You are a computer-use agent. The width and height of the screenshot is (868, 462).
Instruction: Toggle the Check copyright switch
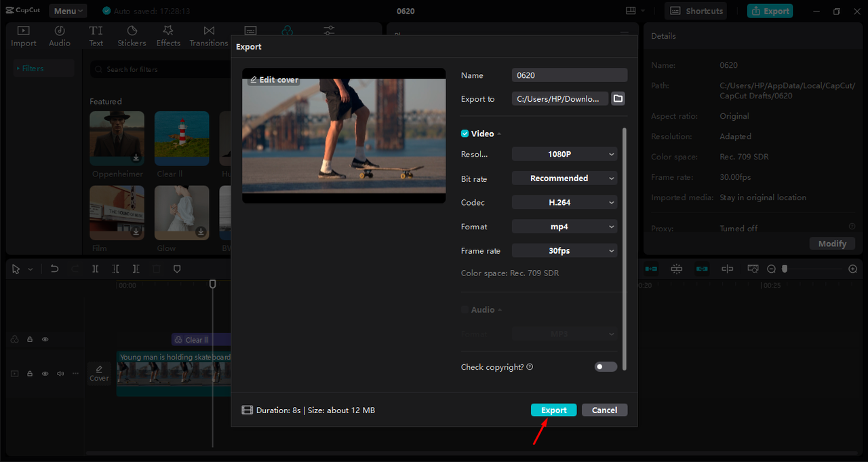tap(606, 366)
